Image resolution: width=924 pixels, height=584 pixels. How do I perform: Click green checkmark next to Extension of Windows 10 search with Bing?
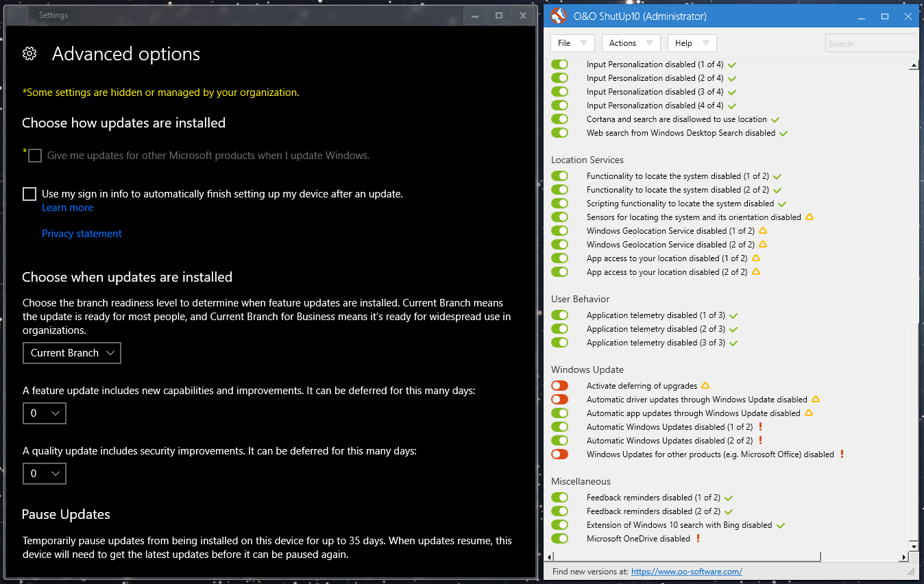pos(780,525)
